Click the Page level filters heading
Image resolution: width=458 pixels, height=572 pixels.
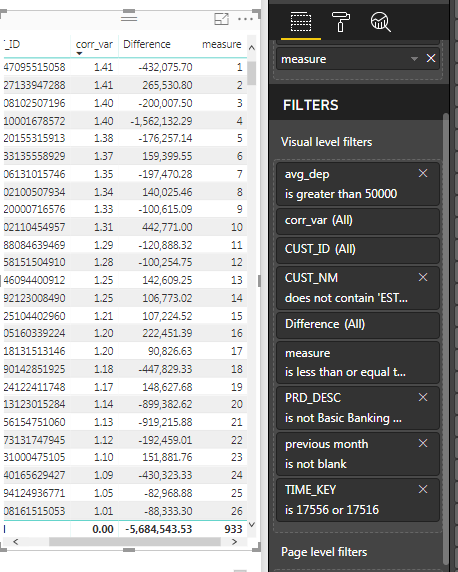pyautogui.click(x=324, y=552)
